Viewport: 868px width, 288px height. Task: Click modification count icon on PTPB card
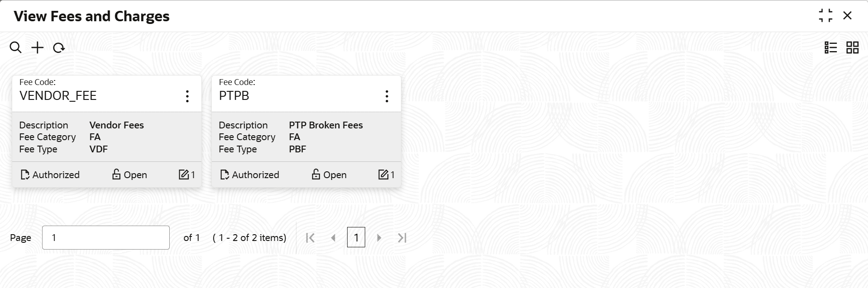pyautogui.click(x=383, y=175)
